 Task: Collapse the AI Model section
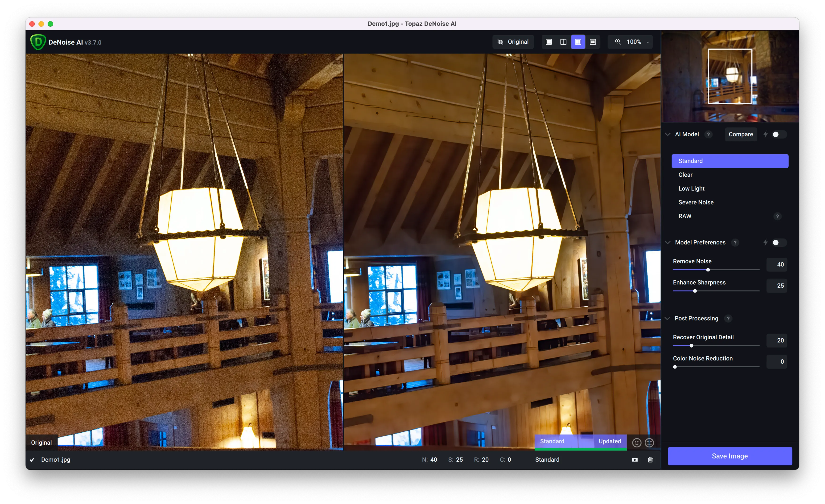click(x=668, y=134)
